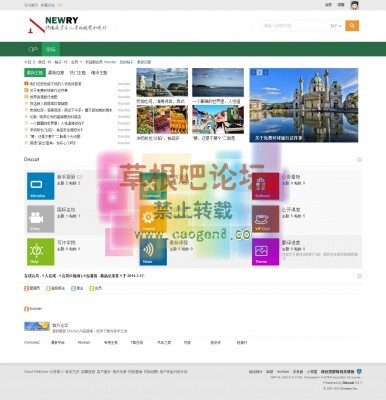Go to slide 3 of the slideshow
The height and width of the screenshot is (400, 386).
tap(266, 72)
